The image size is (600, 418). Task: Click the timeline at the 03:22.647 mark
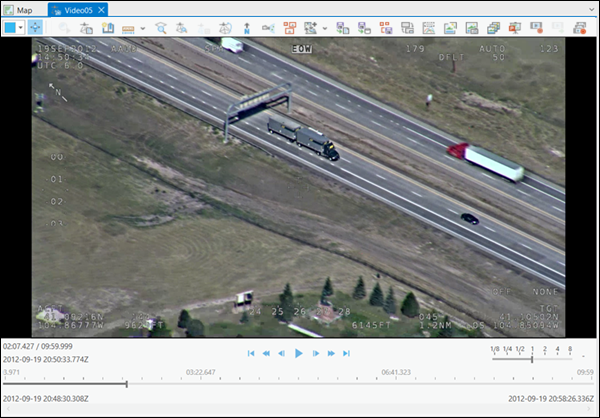202,382
